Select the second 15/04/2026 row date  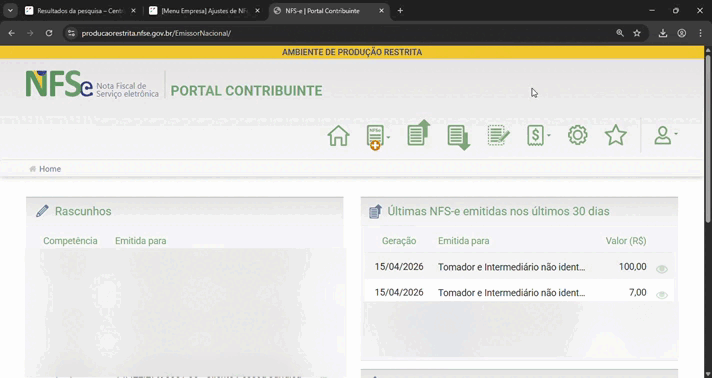point(399,293)
